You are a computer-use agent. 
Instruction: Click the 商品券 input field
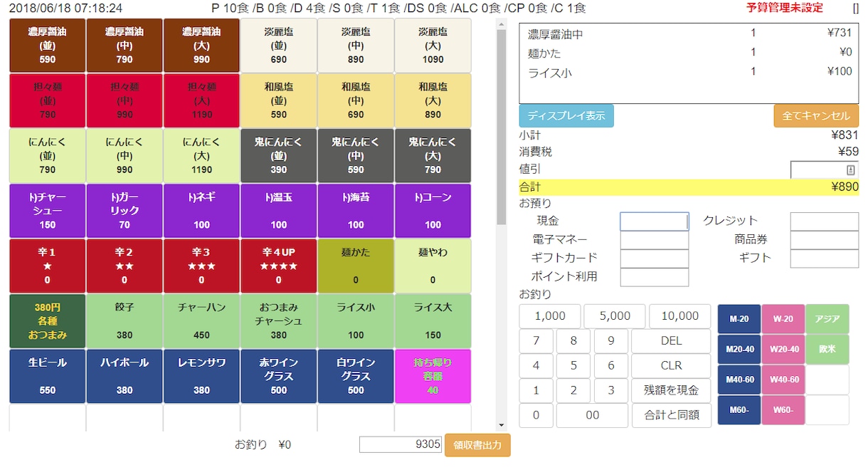tap(825, 240)
